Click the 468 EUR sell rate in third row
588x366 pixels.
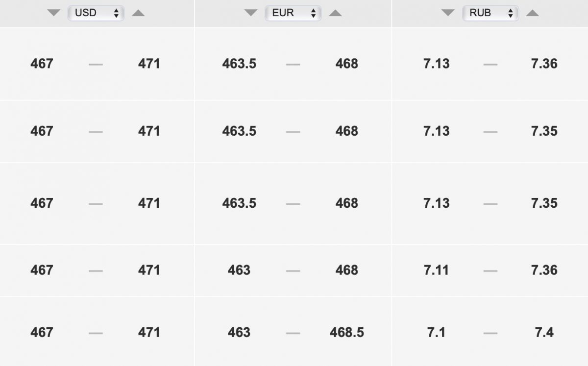(347, 203)
